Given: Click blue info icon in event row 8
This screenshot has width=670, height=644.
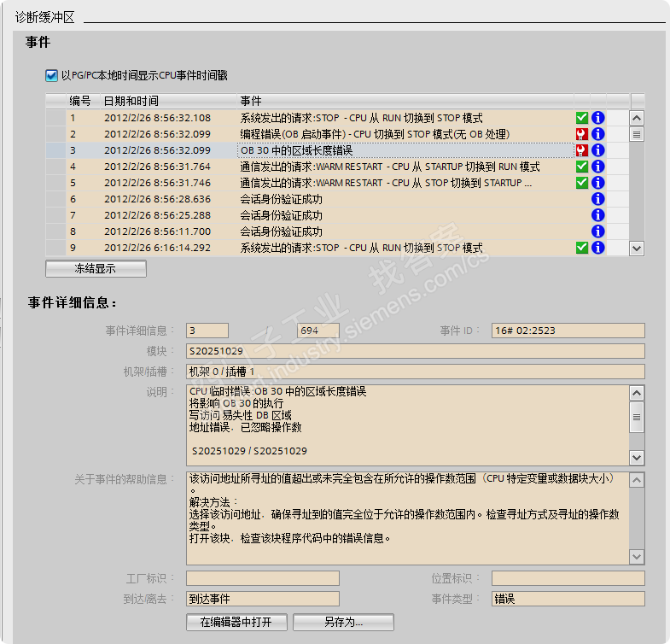Looking at the screenshot, I should (597, 231).
